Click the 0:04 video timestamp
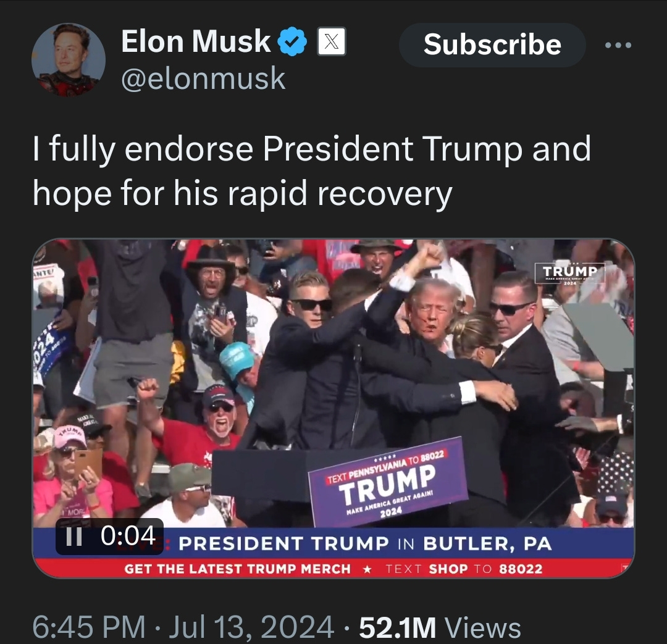Viewport: 667px width, 644px height. 128,535
